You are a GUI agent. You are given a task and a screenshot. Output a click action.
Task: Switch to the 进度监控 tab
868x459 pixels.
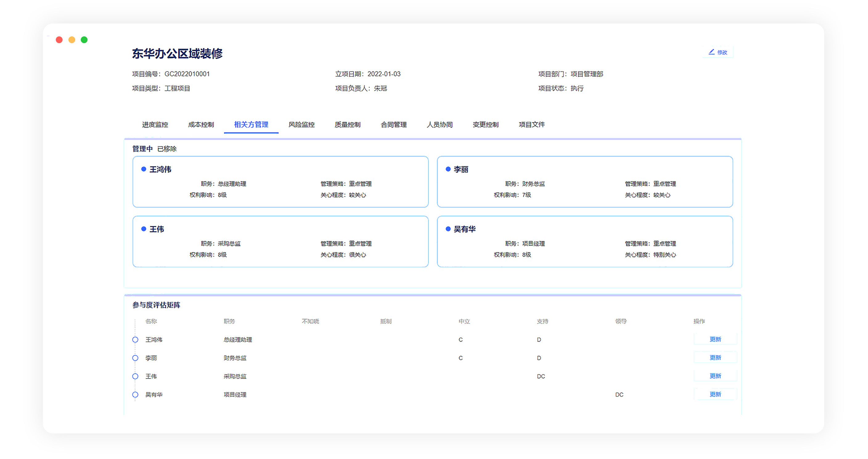point(155,125)
